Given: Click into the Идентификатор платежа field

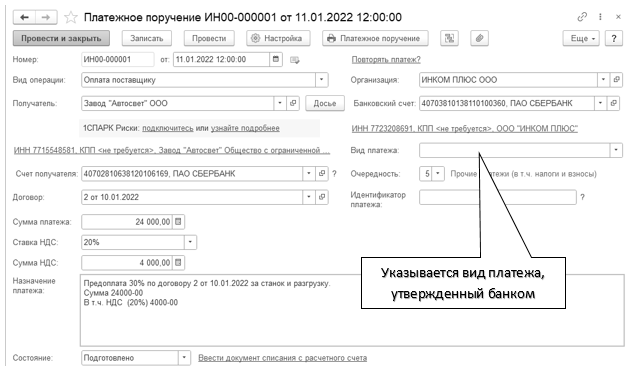Looking at the screenshot, I should point(497,197).
